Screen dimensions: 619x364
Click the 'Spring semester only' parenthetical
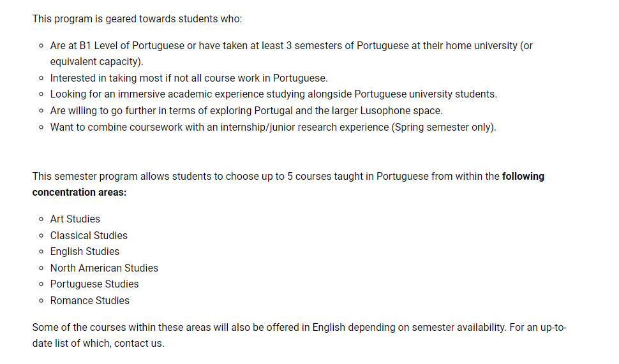[444, 127]
